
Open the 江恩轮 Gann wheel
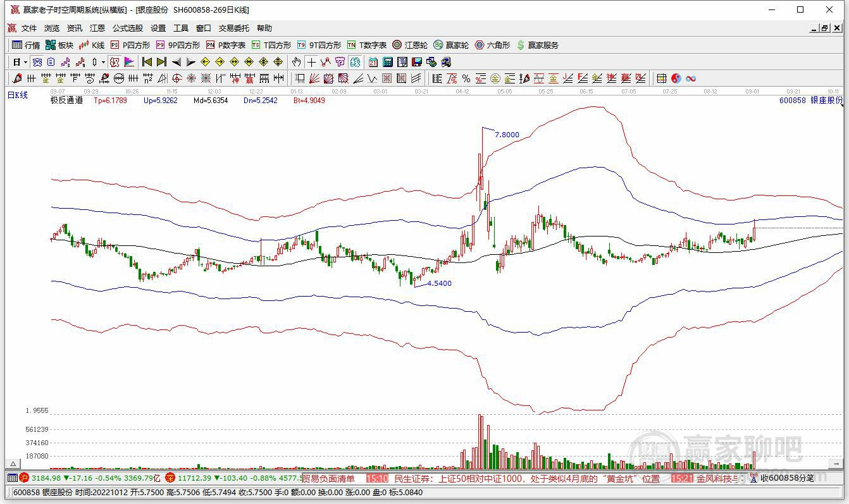[x=410, y=45]
